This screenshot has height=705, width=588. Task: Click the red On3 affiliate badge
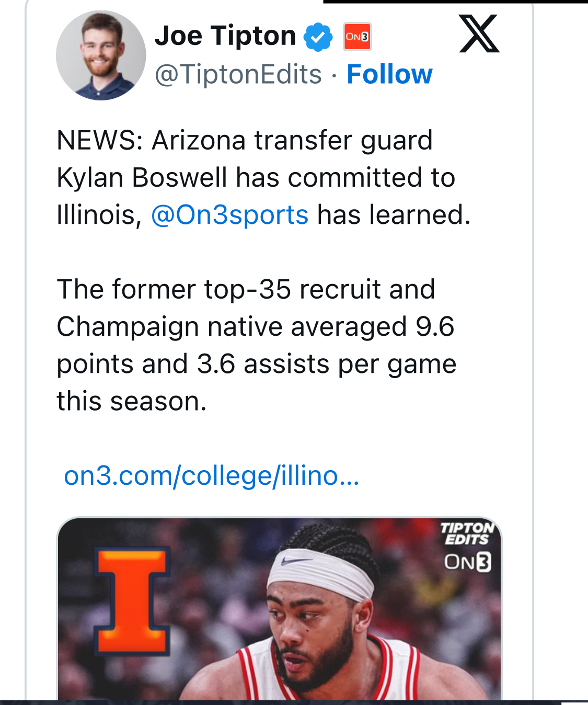[357, 37]
